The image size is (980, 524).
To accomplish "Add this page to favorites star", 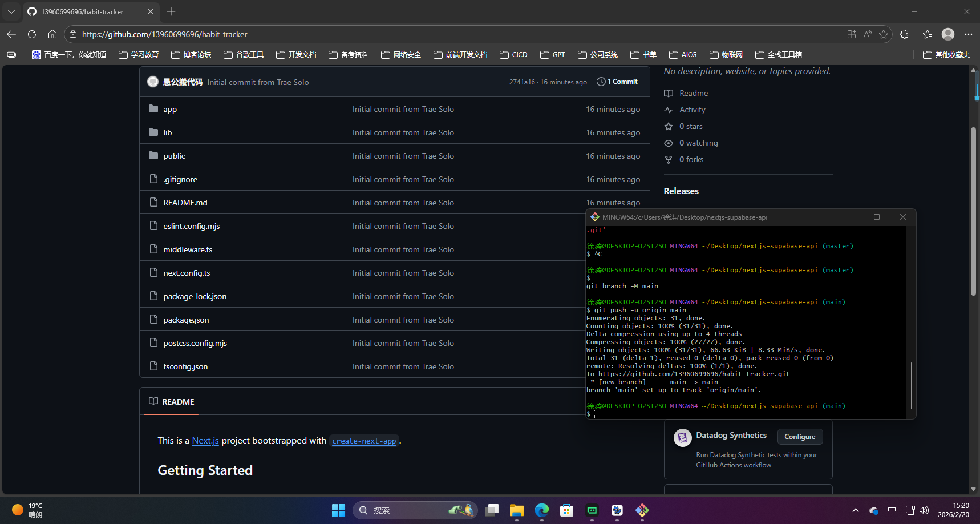I will [x=884, y=34].
